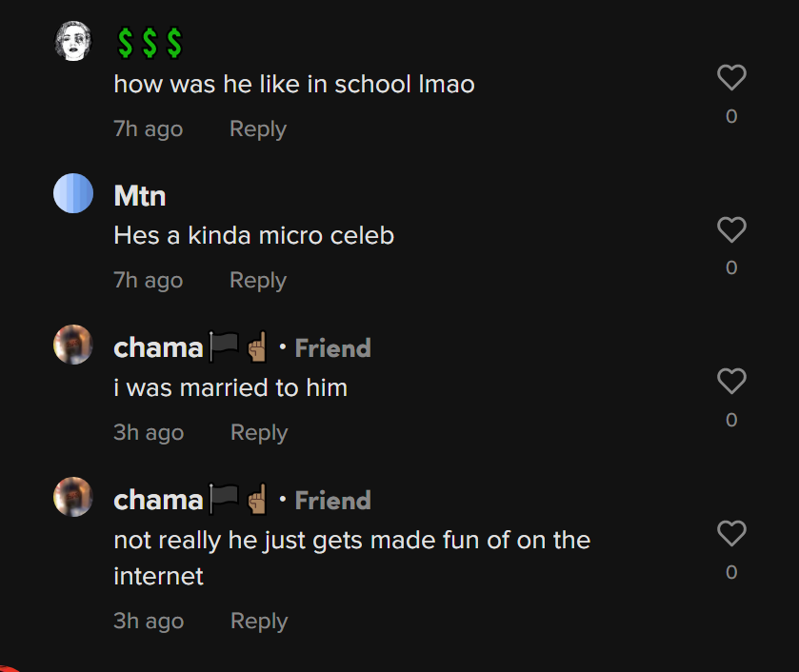Like Mtn's micro celeb comment
799x672 pixels.
[730, 229]
